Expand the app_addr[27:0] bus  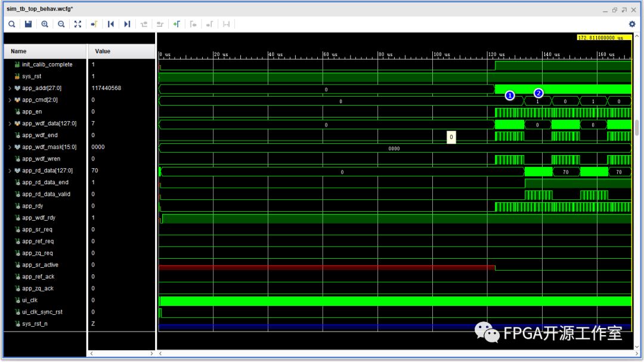click(10, 88)
